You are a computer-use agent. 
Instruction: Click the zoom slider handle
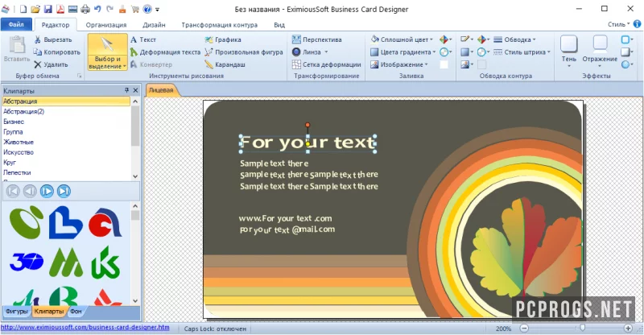pyautogui.click(x=582, y=328)
